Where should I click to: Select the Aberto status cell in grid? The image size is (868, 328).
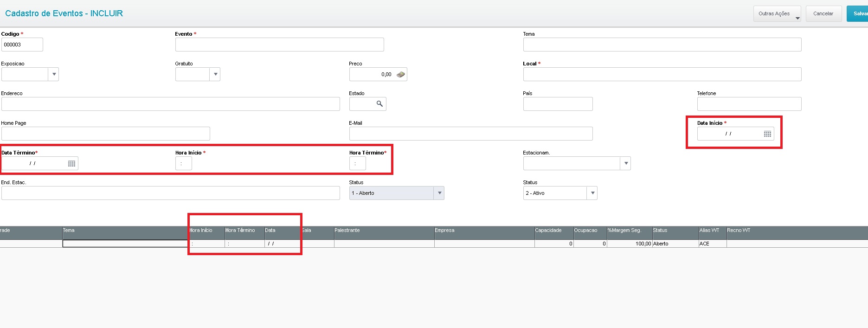(675, 244)
